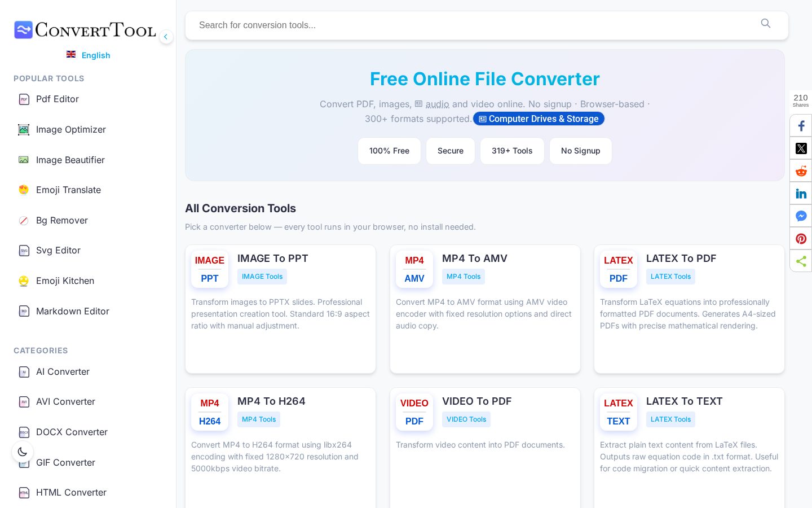Share via Messenger
The image size is (812, 508).
tap(801, 216)
